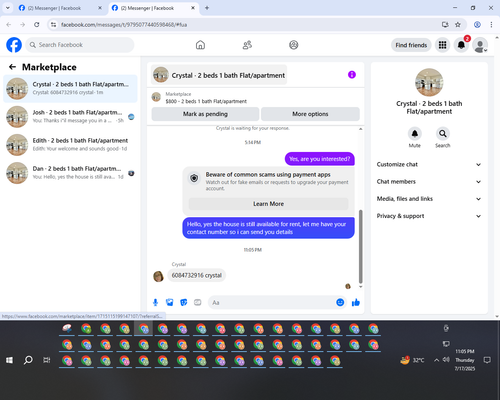Attach a file with the image icon
The image size is (500, 400).
[170, 303]
